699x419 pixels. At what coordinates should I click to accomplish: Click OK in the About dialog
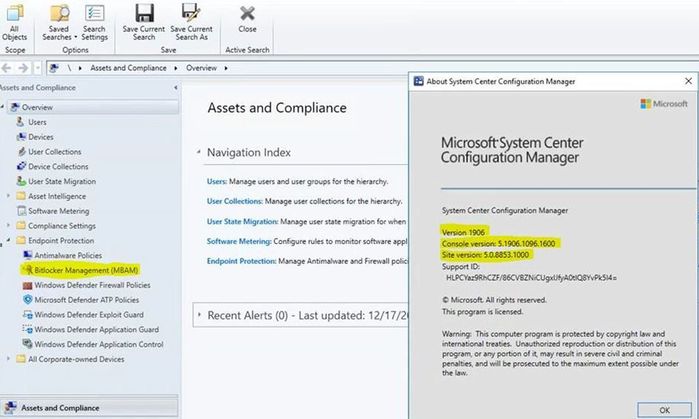(x=664, y=410)
